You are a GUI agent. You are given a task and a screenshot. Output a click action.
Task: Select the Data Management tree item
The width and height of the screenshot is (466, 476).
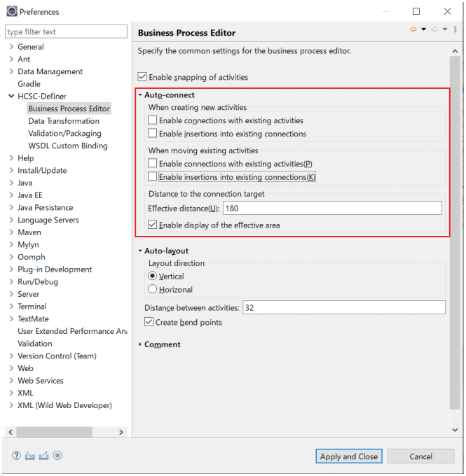[x=50, y=71]
